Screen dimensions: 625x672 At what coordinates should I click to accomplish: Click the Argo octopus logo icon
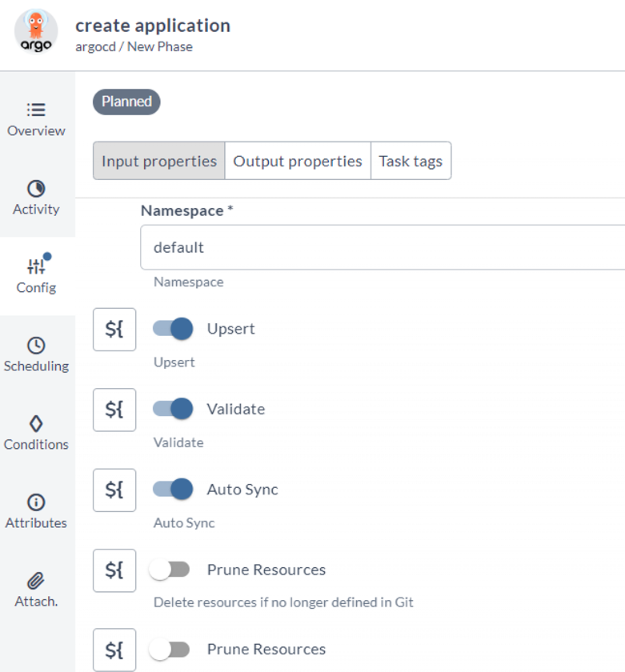pyautogui.click(x=36, y=31)
